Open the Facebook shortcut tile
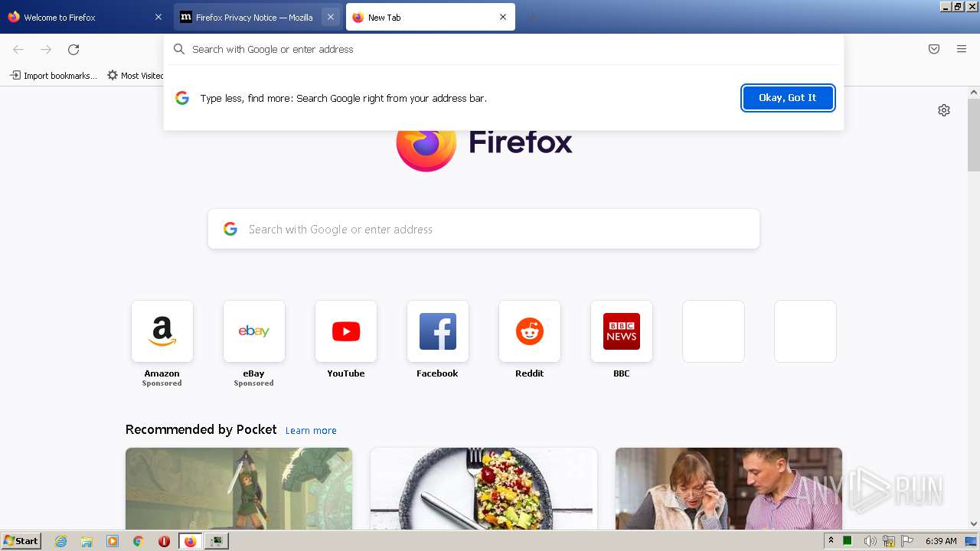The height and width of the screenshot is (551, 980). tap(438, 331)
